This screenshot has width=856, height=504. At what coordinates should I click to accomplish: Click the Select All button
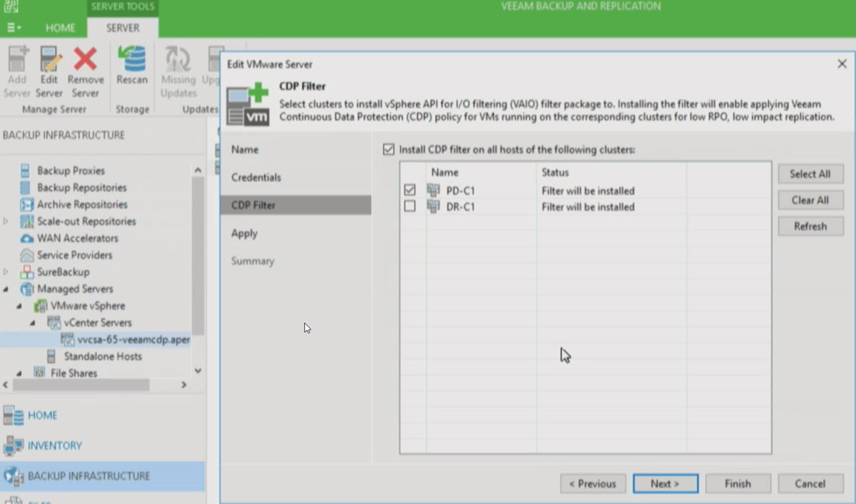click(x=810, y=174)
